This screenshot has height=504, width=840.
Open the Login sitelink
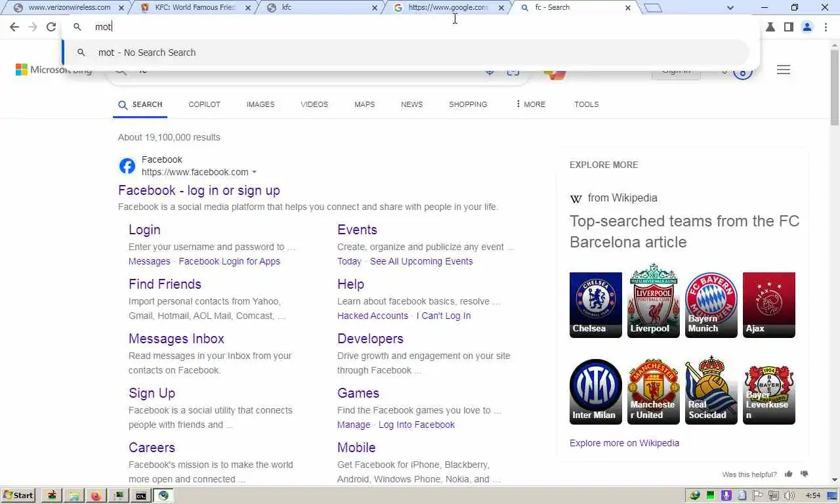click(x=144, y=230)
